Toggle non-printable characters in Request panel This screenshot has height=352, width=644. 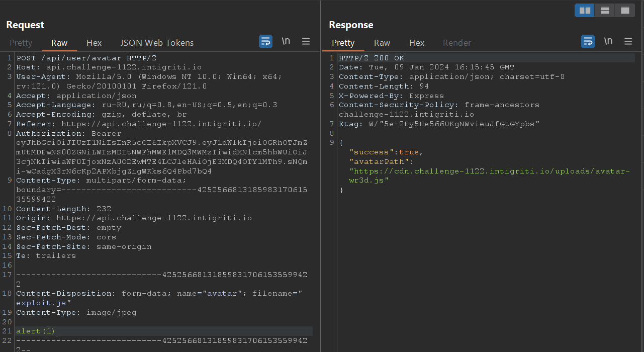(x=286, y=42)
